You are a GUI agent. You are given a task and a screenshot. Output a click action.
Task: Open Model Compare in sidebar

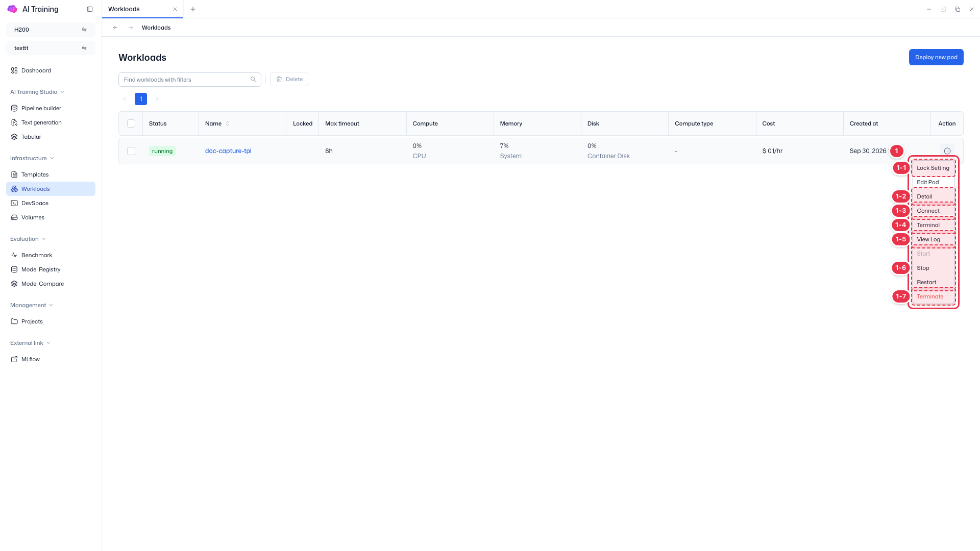click(x=51, y=284)
